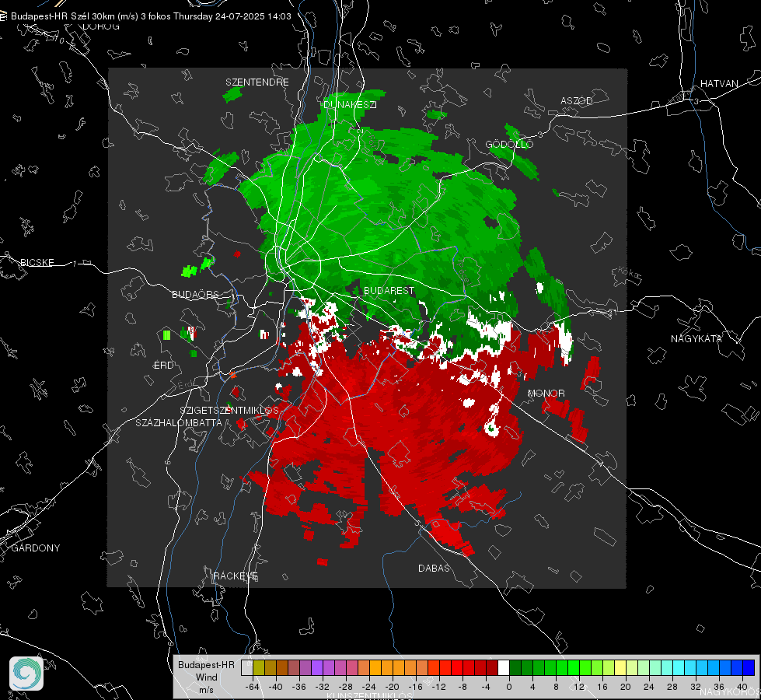Image resolution: width=761 pixels, height=700 pixels.
Task: Click the DOROG label
Action: click(x=101, y=26)
